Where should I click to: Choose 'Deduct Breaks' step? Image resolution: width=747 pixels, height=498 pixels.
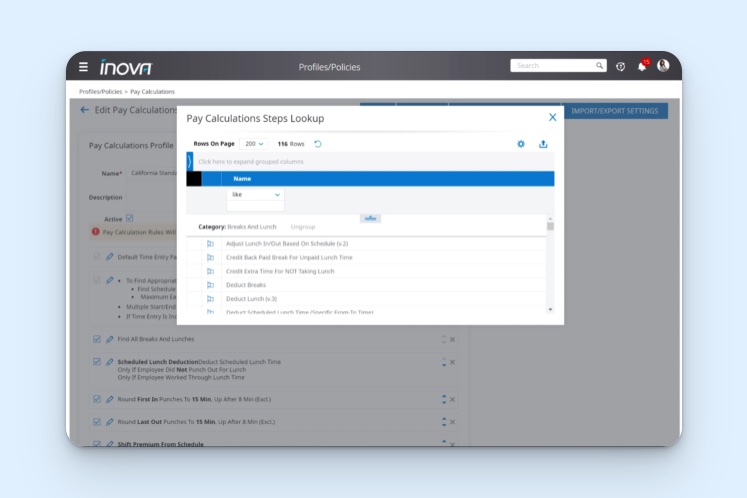pos(246,285)
